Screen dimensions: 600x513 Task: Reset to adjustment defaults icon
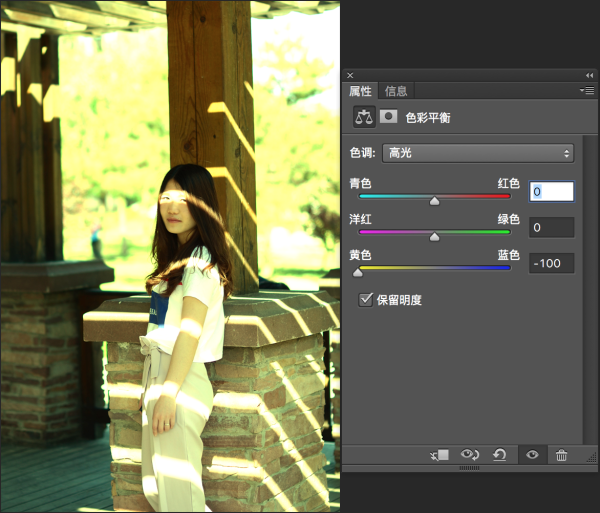[x=499, y=455]
